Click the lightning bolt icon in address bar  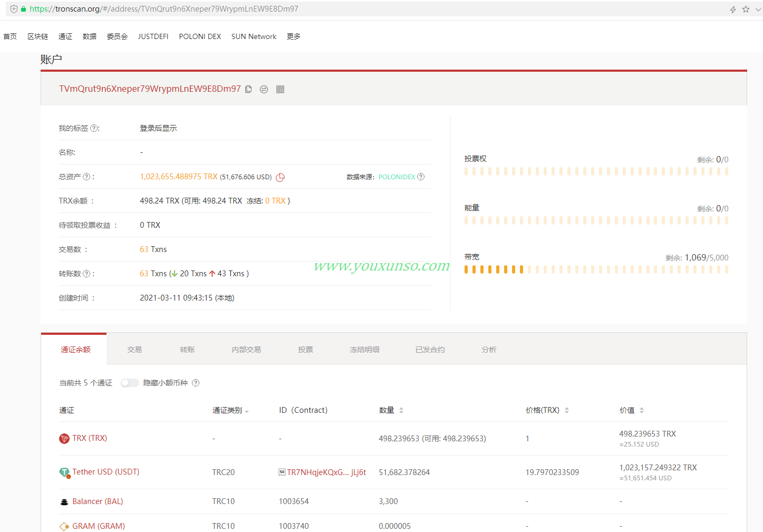(733, 9)
